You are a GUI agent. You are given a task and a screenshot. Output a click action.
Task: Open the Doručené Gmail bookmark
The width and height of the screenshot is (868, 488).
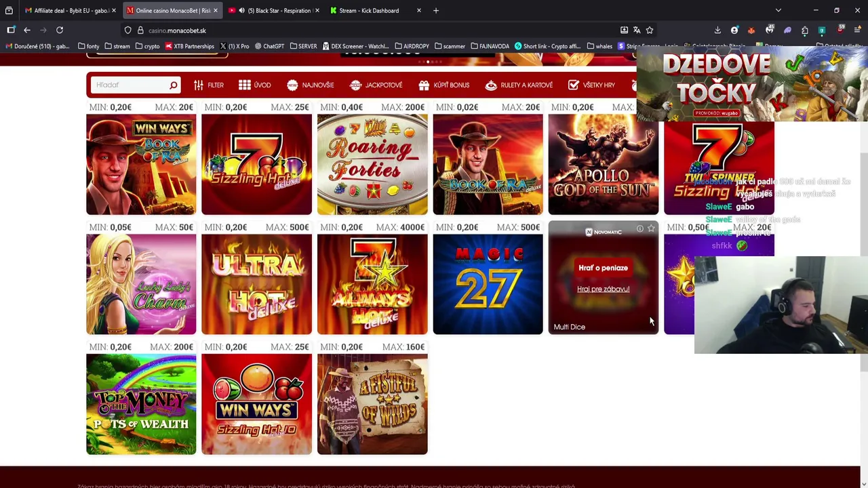pyautogui.click(x=38, y=46)
